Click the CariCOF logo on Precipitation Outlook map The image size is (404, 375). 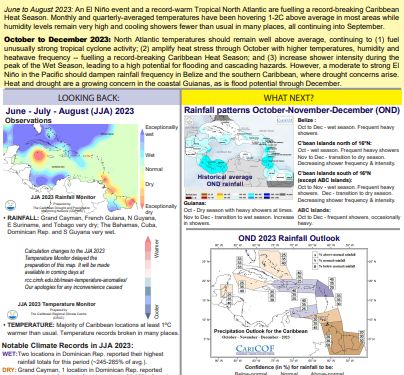coord(255,350)
